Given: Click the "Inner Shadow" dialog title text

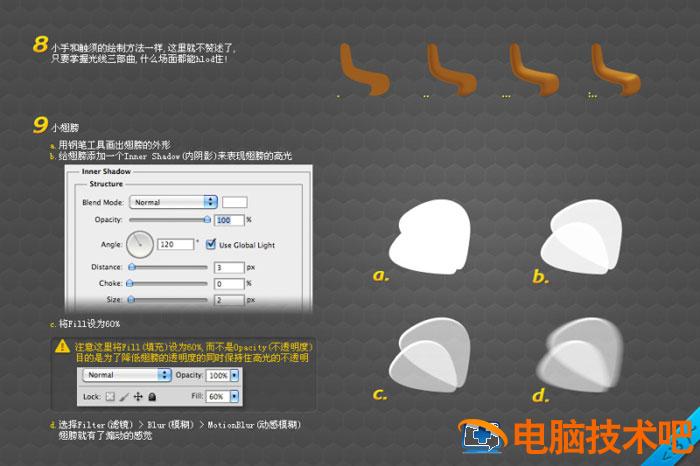Looking at the screenshot, I should point(106,171).
